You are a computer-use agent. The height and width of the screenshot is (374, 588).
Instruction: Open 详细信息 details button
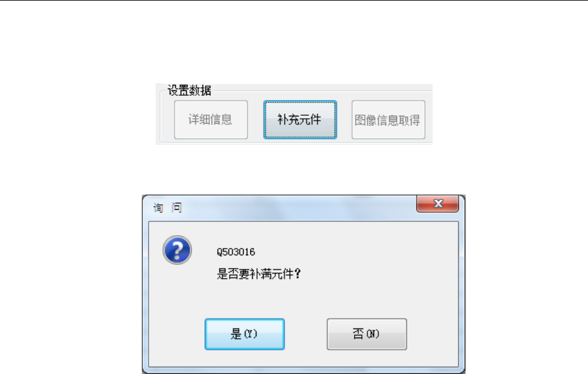(x=211, y=119)
